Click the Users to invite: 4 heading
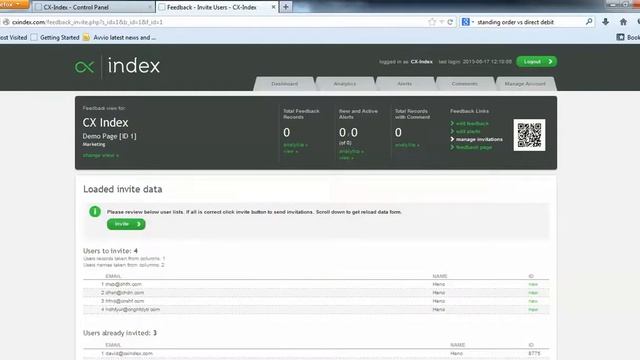This screenshot has height=360, width=640. click(x=110, y=251)
